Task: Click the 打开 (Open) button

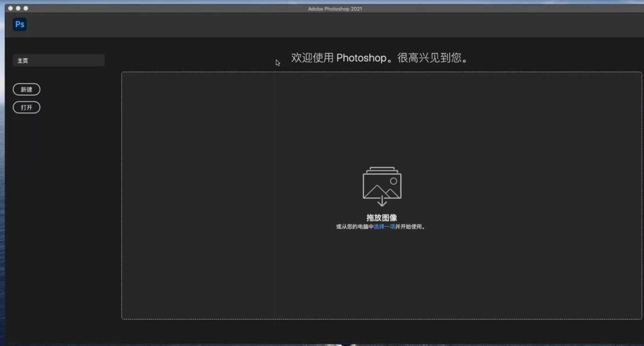Action: pos(26,107)
